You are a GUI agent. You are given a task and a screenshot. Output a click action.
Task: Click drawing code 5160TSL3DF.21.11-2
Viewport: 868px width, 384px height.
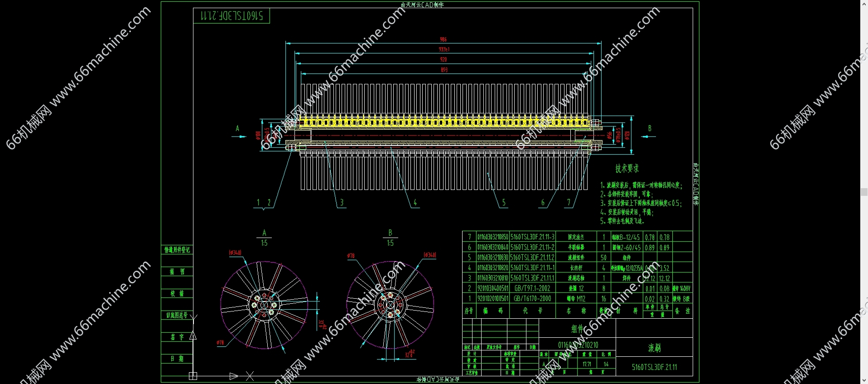click(x=532, y=248)
